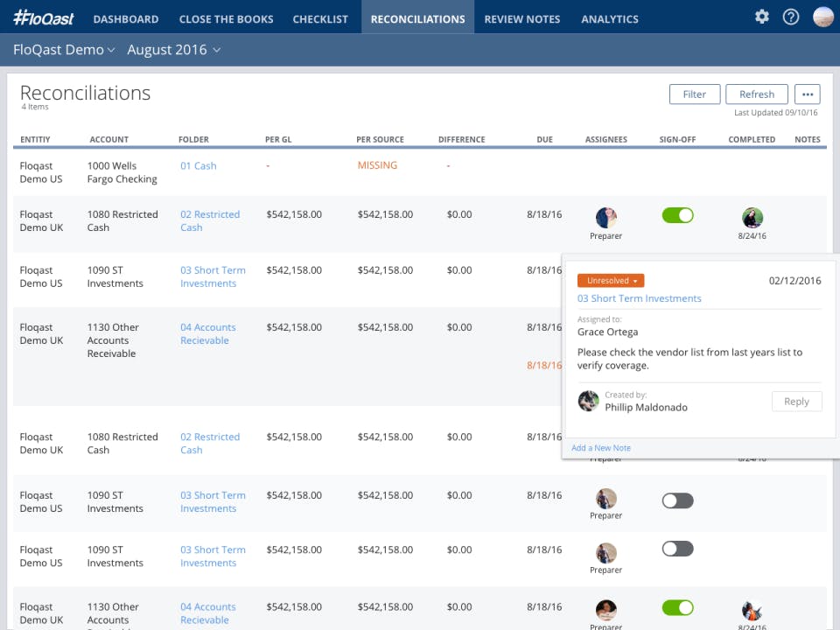The height and width of the screenshot is (630, 840).
Task: Open the settings gear menu
Action: pyautogui.click(x=761, y=17)
